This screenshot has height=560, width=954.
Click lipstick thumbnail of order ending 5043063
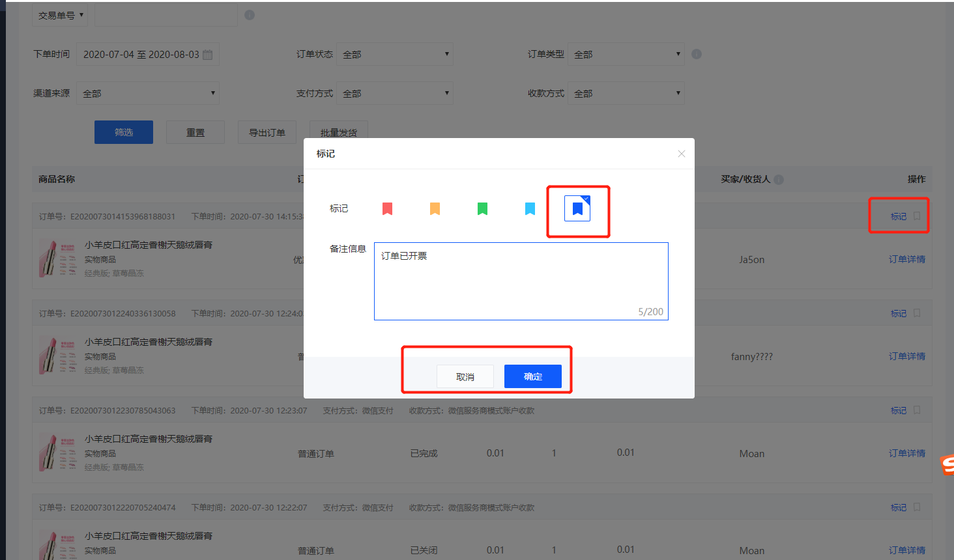(x=57, y=453)
